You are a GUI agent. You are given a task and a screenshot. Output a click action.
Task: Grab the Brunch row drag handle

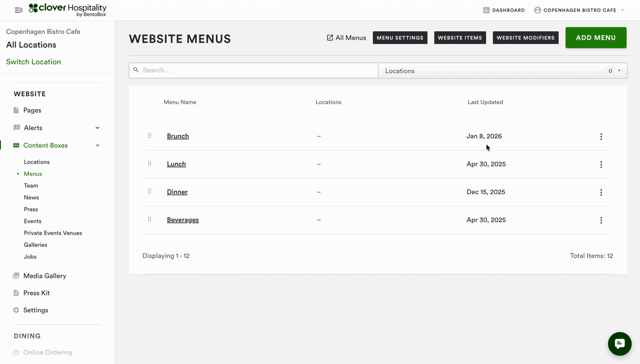pos(150,136)
